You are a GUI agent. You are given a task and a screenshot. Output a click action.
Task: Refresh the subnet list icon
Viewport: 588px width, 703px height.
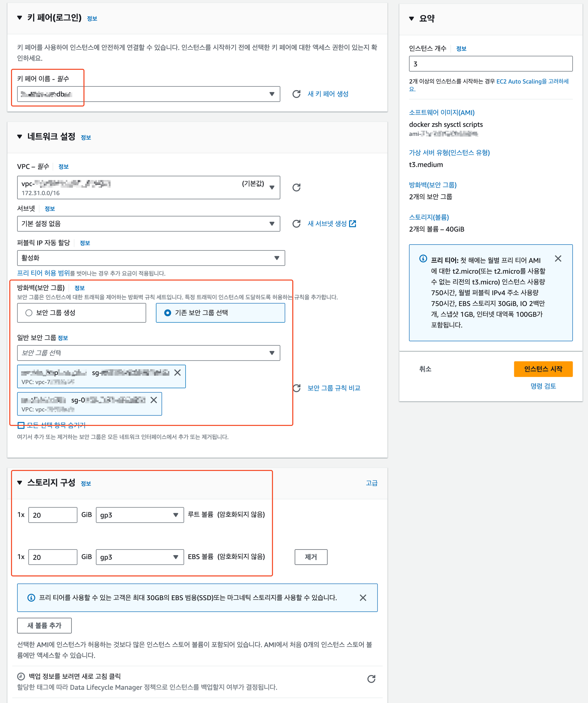[296, 224]
